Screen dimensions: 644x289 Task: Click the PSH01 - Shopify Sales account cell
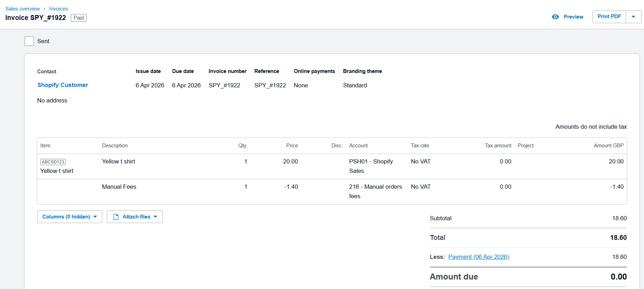(371, 166)
